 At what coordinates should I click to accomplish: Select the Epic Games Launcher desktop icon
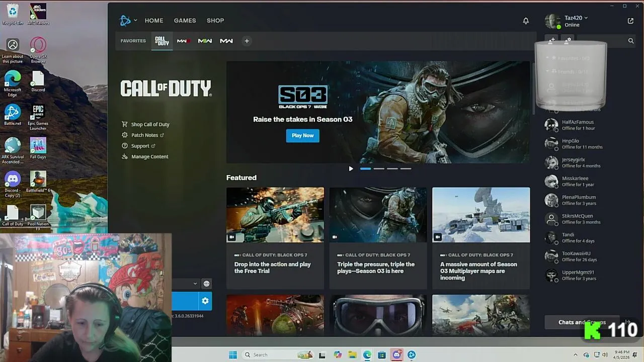coord(38,117)
